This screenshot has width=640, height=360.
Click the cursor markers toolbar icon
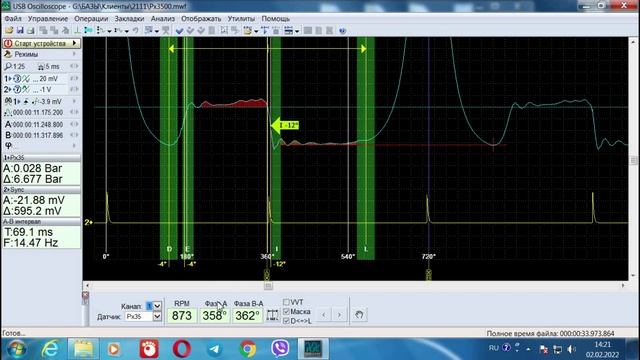[x=264, y=31]
